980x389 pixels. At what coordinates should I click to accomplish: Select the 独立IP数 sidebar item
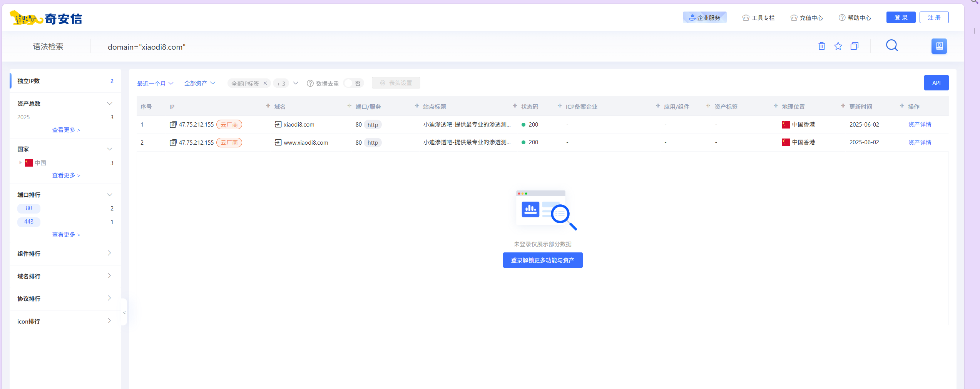click(65, 81)
